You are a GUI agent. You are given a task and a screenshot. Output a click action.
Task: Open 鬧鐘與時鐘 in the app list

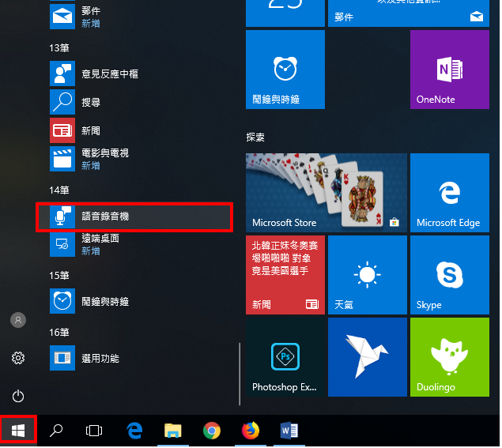[x=136, y=302]
